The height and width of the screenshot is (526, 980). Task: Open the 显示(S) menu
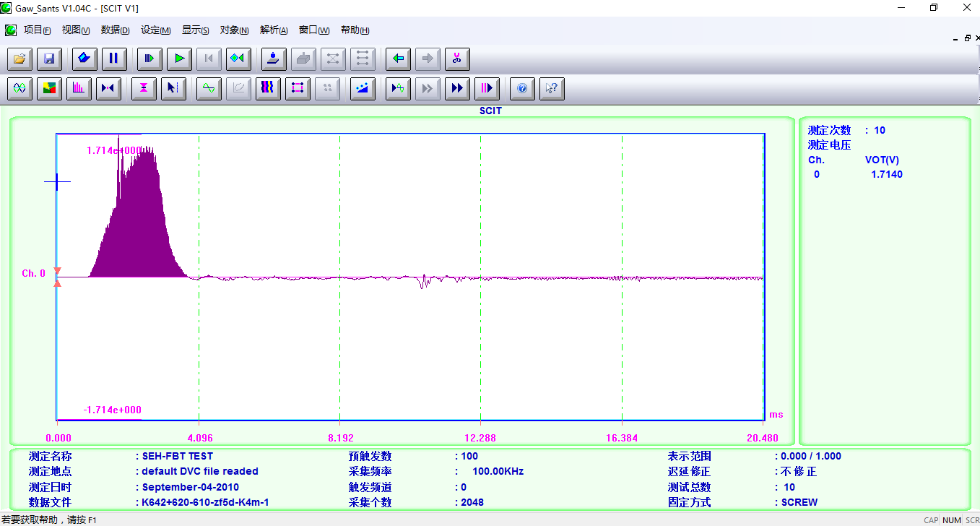tap(195, 30)
